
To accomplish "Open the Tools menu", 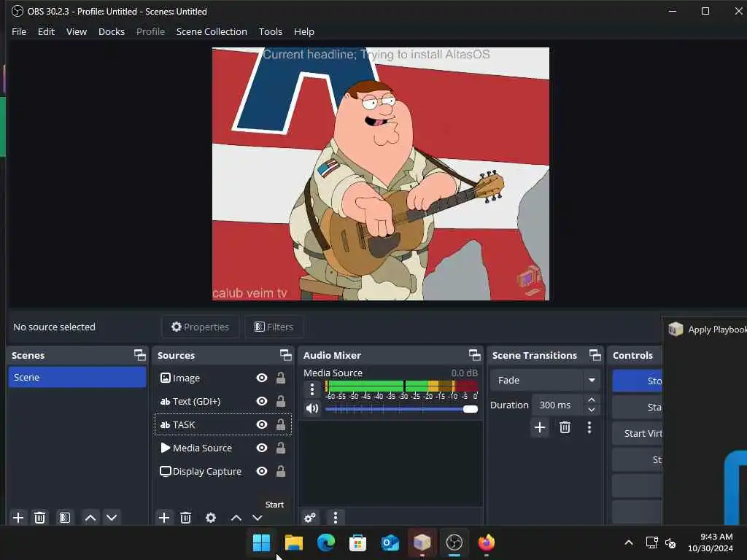I will (x=271, y=31).
